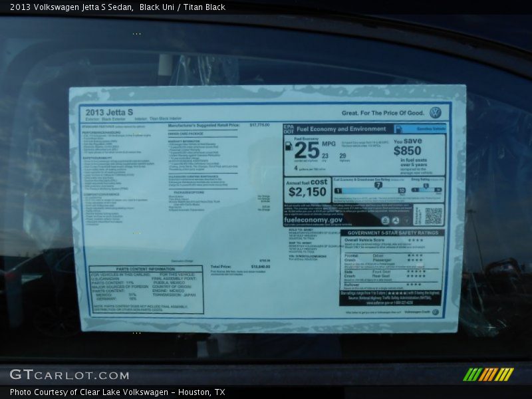The width and height of the screenshot is (532, 399).
Task: Click the Volkswagen Credit logo at the sticker bottom
Action: [x=436, y=312]
